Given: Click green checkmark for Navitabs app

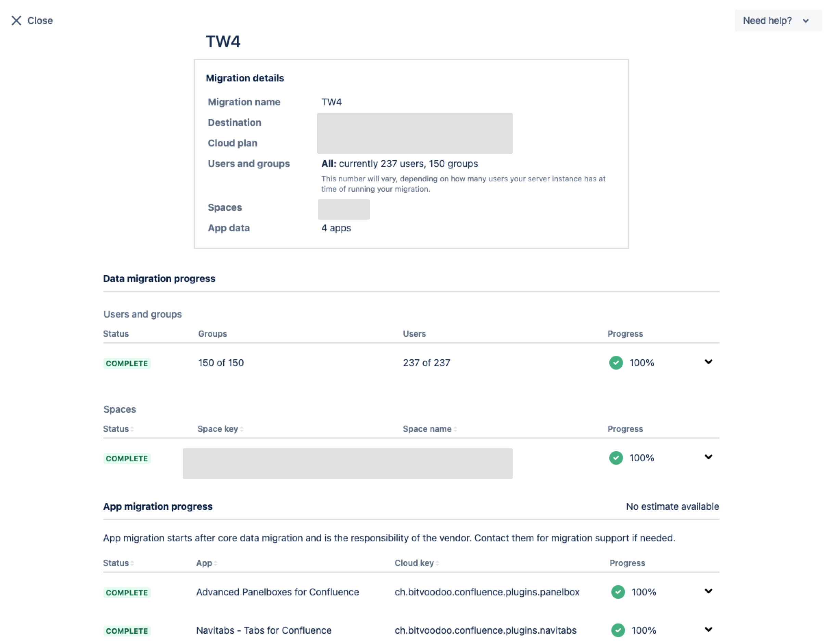Looking at the screenshot, I should (x=618, y=630).
